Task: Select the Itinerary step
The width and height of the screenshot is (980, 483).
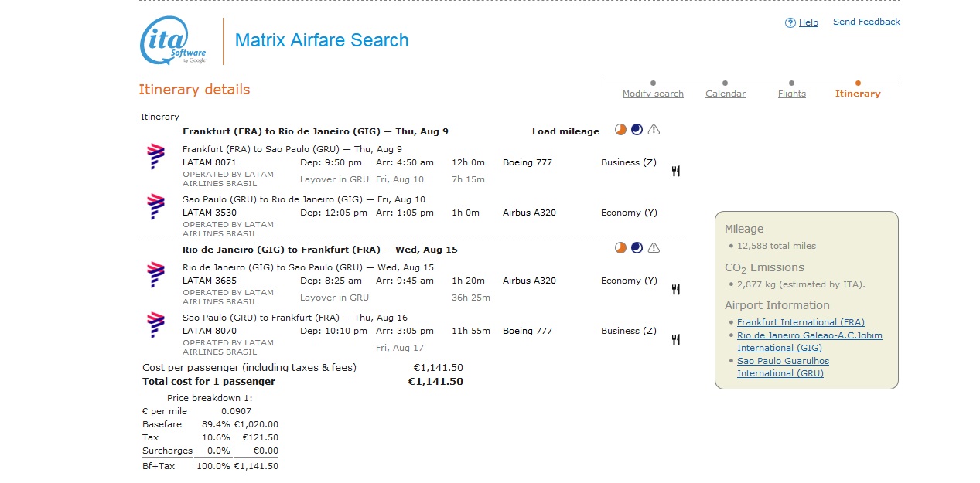Action: click(858, 94)
